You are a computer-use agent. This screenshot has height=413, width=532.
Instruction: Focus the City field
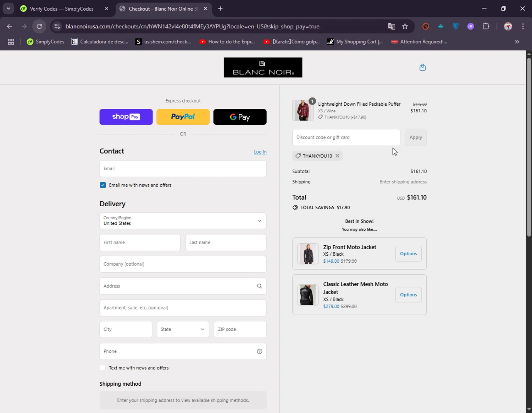[126, 329]
